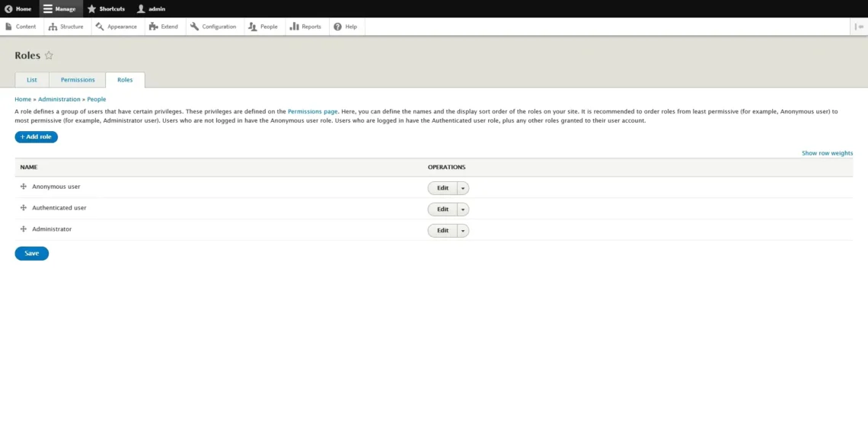
Task: Click Show row weights link
Action: point(827,153)
